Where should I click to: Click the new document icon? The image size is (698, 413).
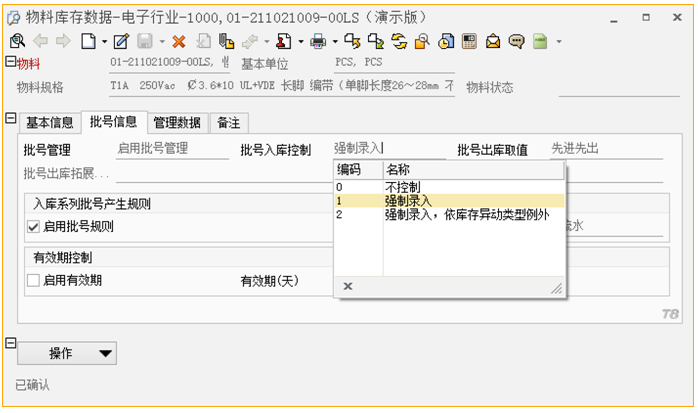click(88, 41)
